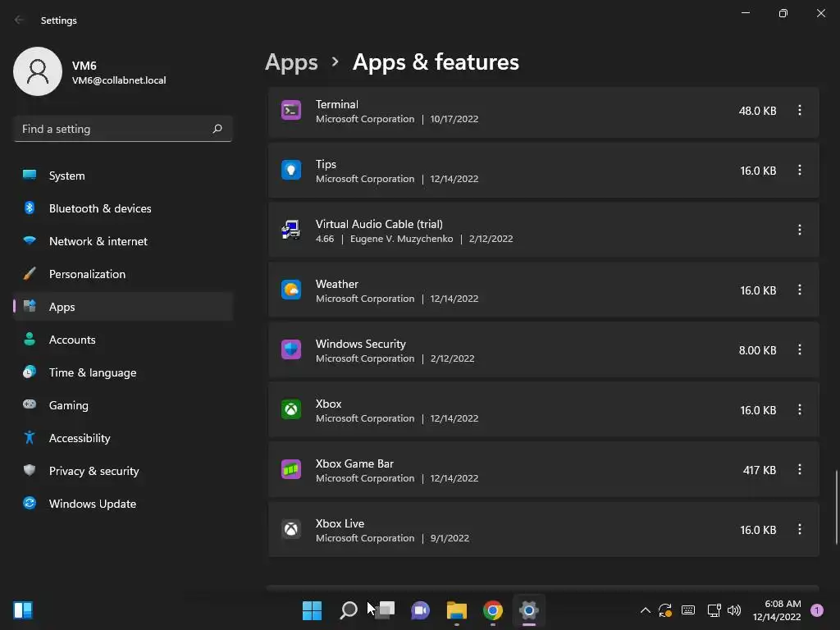Click the network tray icon
Image resolution: width=840 pixels, height=630 pixels.
tap(714, 610)
